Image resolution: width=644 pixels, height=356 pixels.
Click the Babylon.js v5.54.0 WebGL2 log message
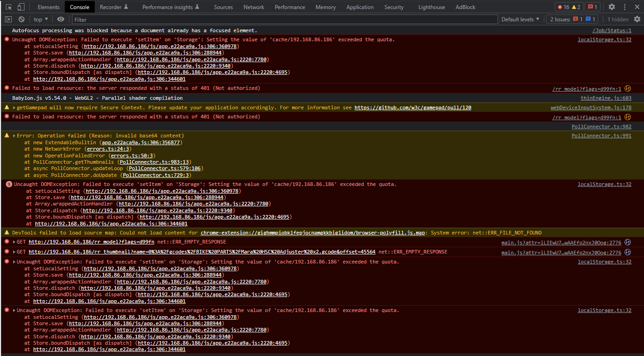pyautogui.click(x=97, y=98)
